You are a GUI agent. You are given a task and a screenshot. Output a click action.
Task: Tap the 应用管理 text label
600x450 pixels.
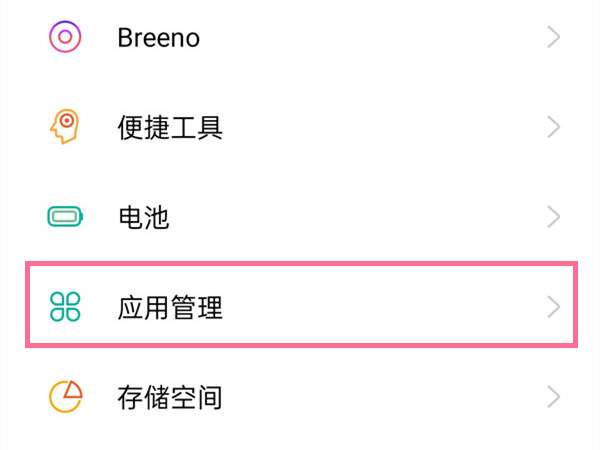tap(170, 307)
